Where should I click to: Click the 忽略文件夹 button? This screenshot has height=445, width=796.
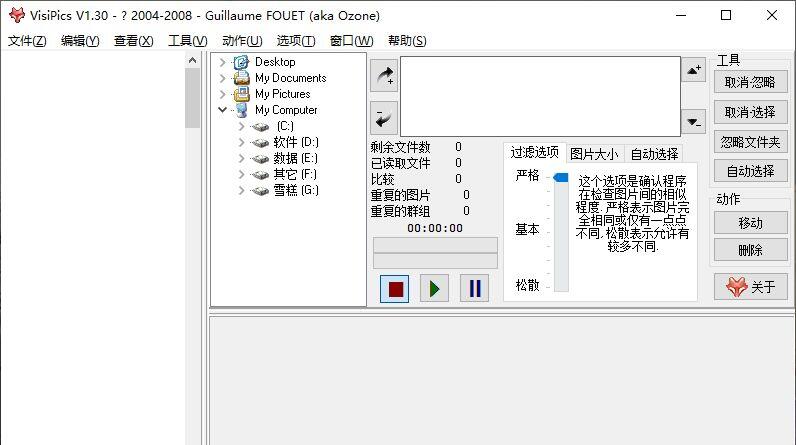(x=750, y=142)
